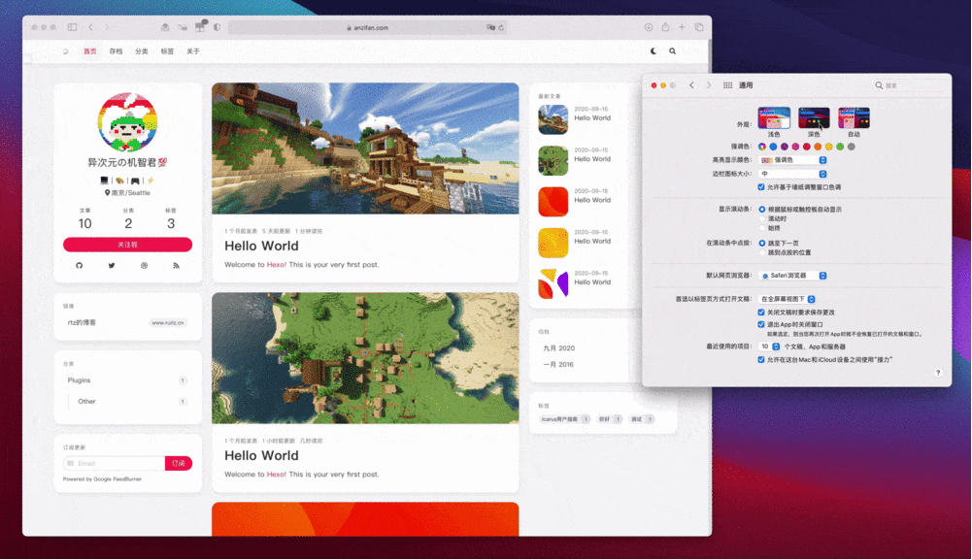The height and width of the screenshot is (560, 972).
Task: Open 在全屏幕视图下 tabs dropdown
Action: pos(788,299)
